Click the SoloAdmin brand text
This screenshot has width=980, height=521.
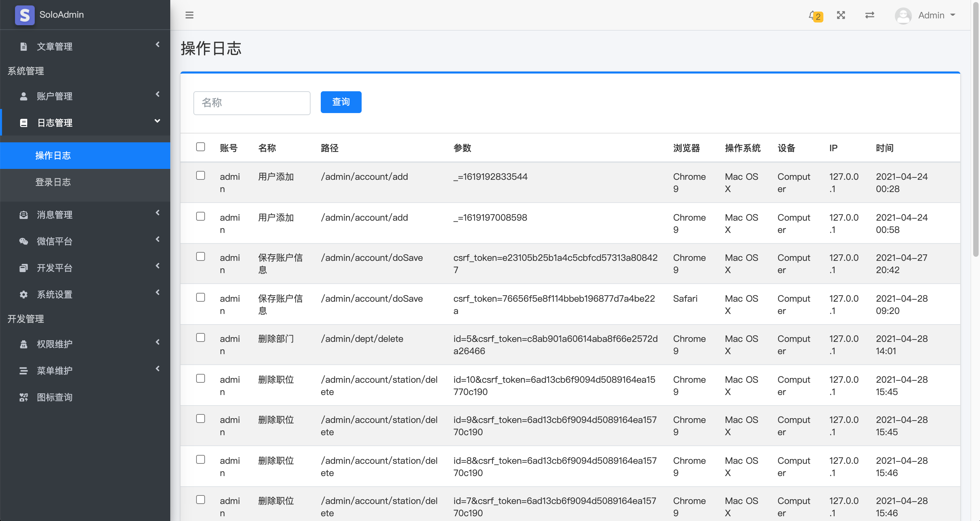pyautogui.click(x=62, y=14)
